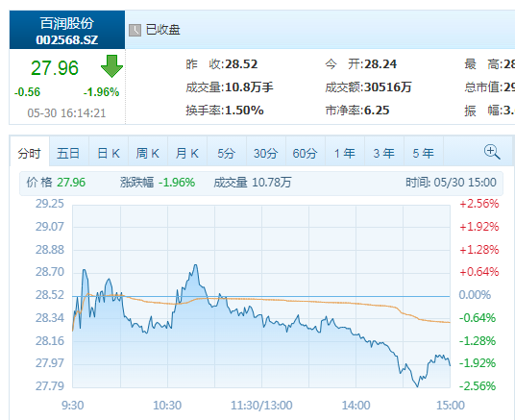The image size is (515, 420).
Task: Click the 27.96 current price figure
Action: click(x=55, y=67)
